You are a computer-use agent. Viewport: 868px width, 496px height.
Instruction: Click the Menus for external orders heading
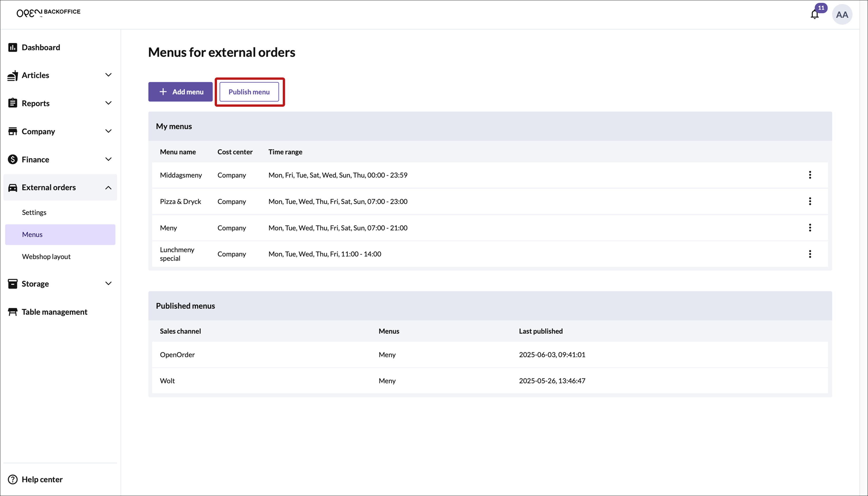[222, 52]
